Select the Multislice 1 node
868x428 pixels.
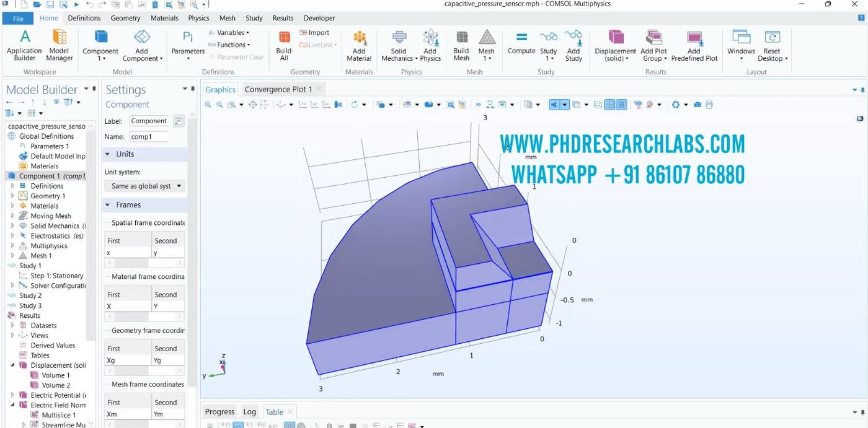click(58, 416)
